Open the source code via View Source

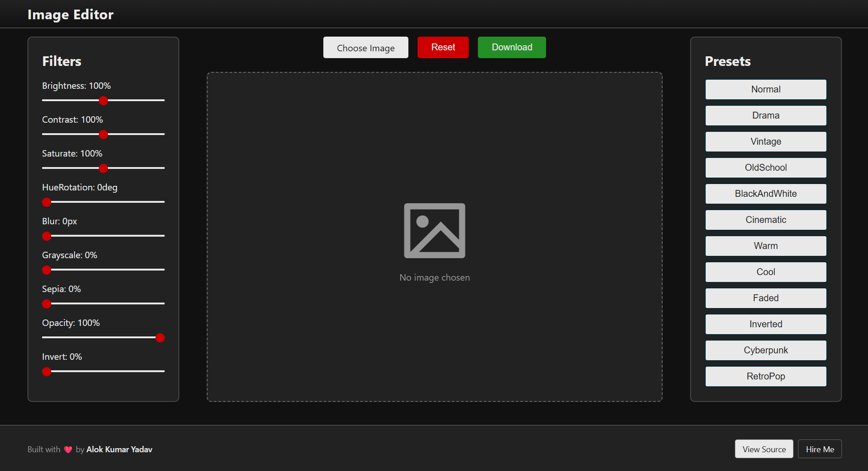(763, 449)
